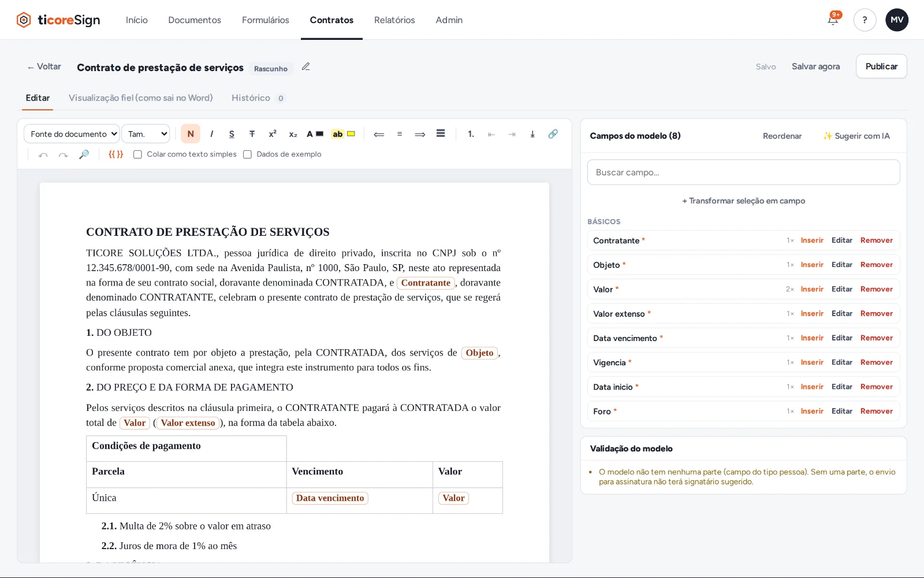Rename the contract using the pencil icon
Screen dimensions: 924x578
(x=306, y=67)
